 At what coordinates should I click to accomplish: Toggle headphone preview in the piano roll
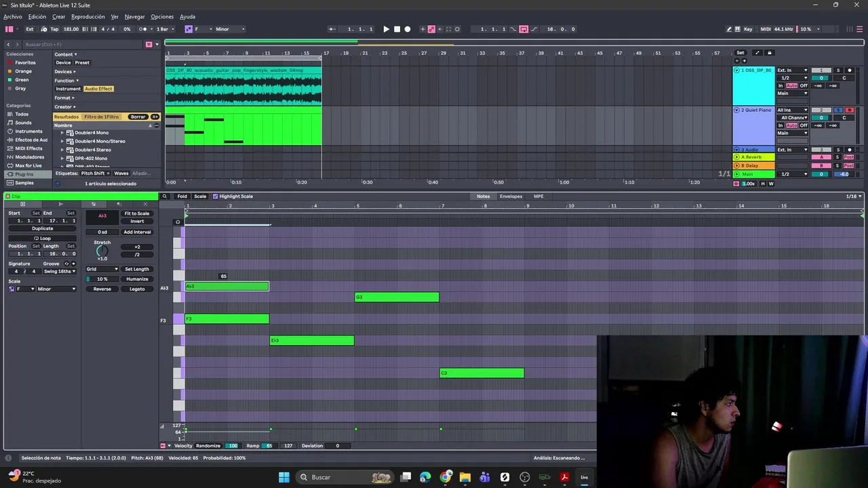[178, 222]
